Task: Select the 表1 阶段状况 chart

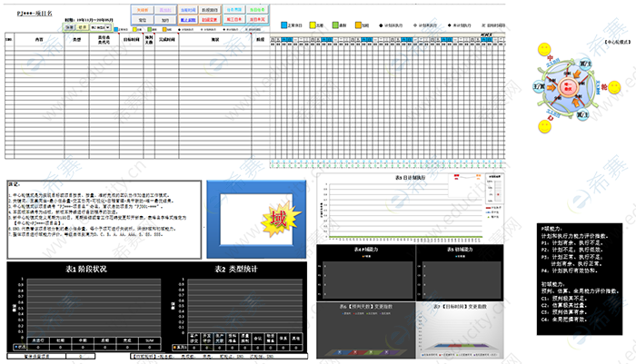Action: (86, 307)
